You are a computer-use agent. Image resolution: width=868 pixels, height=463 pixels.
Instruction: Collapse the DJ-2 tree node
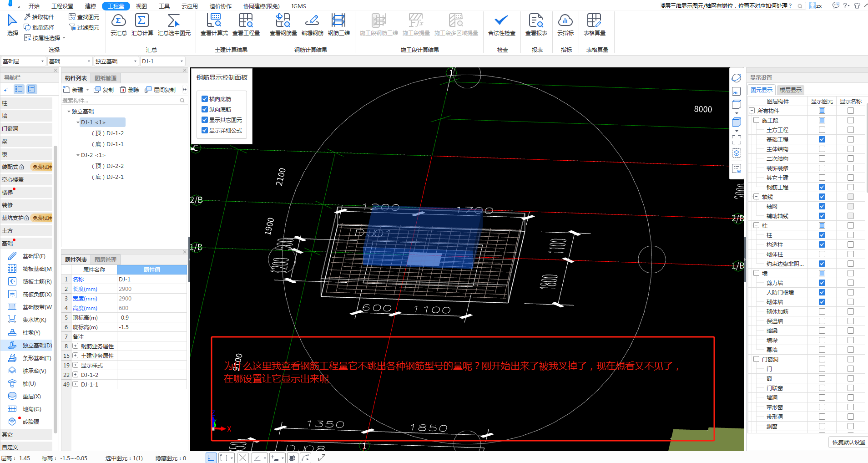[78, 155]
